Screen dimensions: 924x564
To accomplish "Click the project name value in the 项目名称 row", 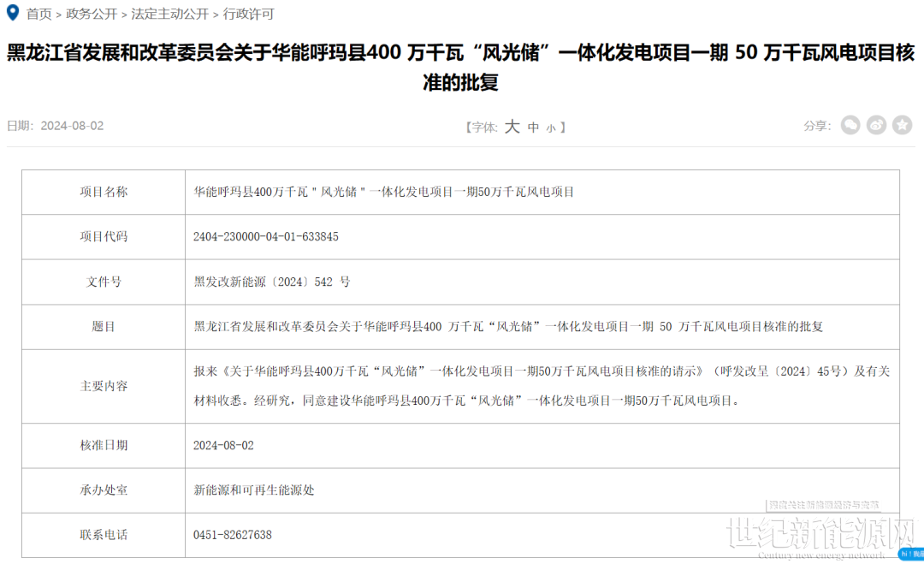I will click(x=383, y=192).
